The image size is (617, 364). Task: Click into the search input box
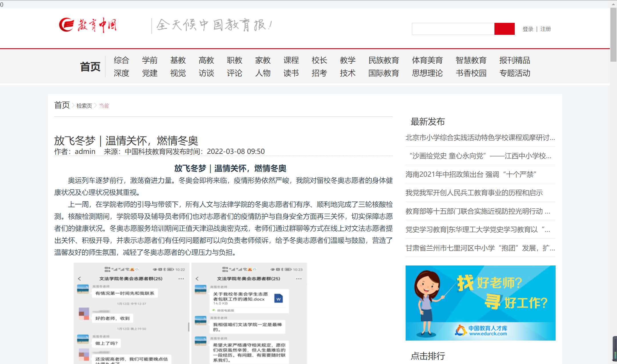coord(453,29)
